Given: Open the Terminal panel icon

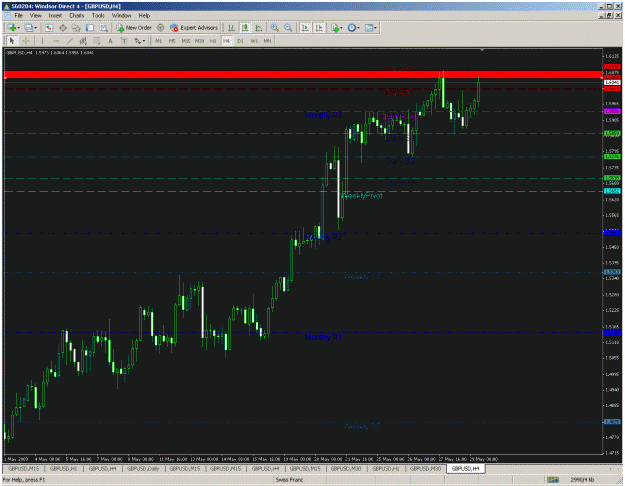Looking at the screenshot, I should pyautogui.click(x=90, y=28).
